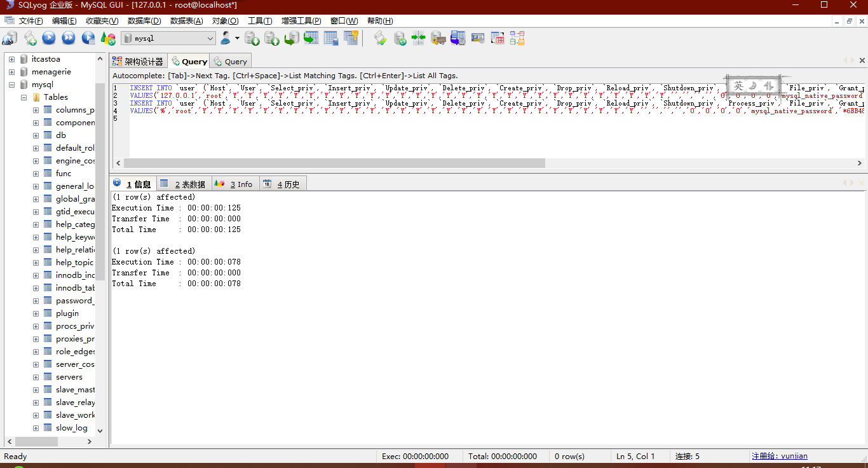Select the help_topic table in tree

[x=74, y=263]
